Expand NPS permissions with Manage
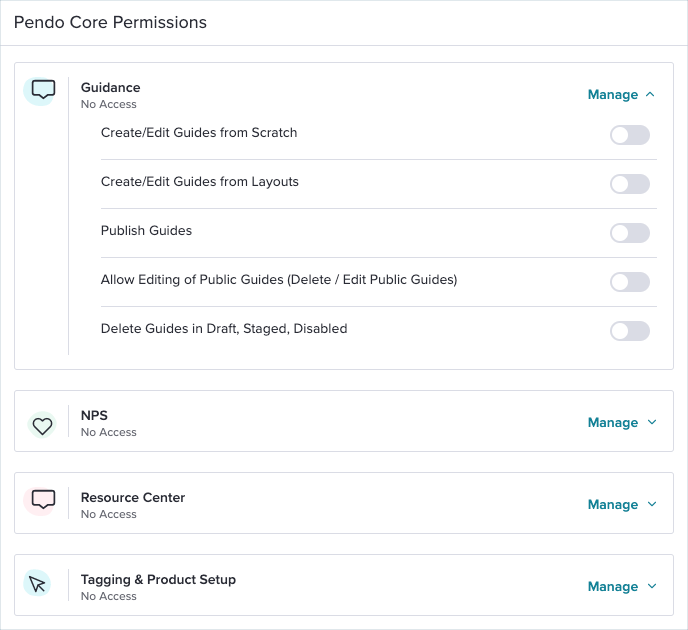This screenshot has height=630, width=688. coord(613,422)
